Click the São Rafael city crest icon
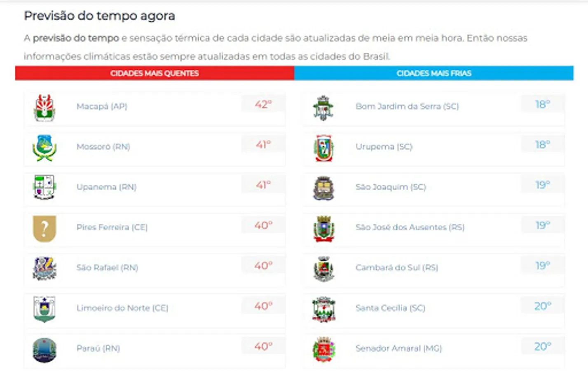 pyautogui.click(x=44, y=268)
